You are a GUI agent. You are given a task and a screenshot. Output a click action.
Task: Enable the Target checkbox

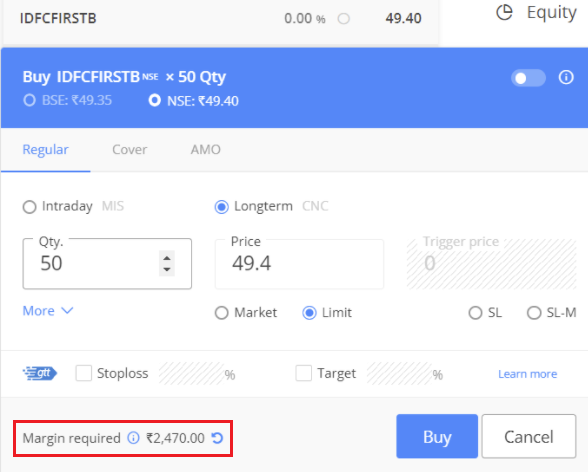303,373
